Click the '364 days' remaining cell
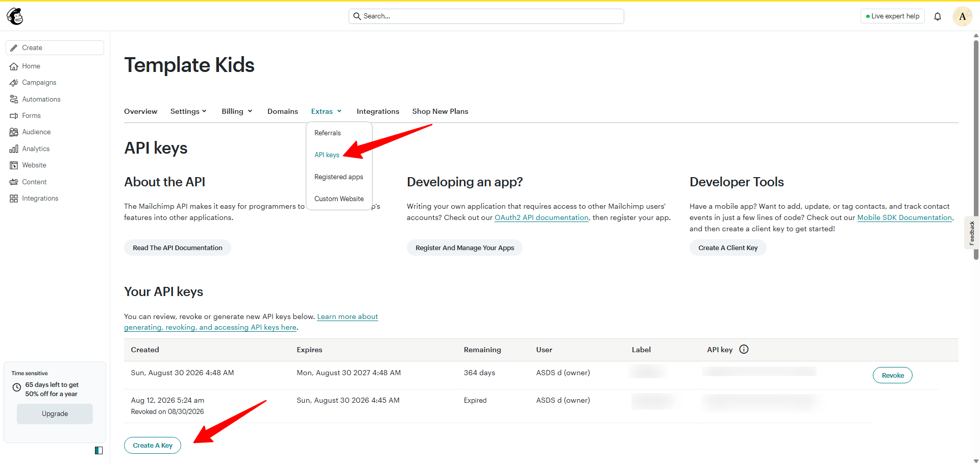 click(479, 373)
